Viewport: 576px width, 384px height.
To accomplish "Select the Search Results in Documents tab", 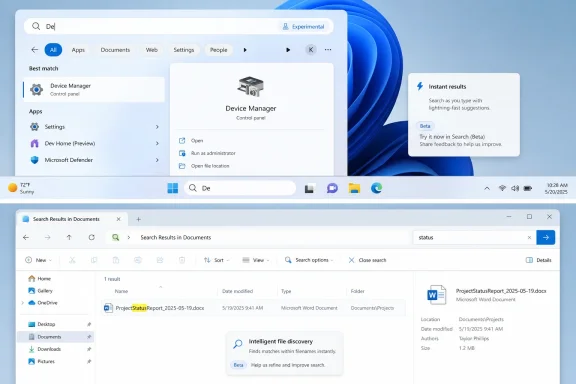I will click(x=72, y=219).
